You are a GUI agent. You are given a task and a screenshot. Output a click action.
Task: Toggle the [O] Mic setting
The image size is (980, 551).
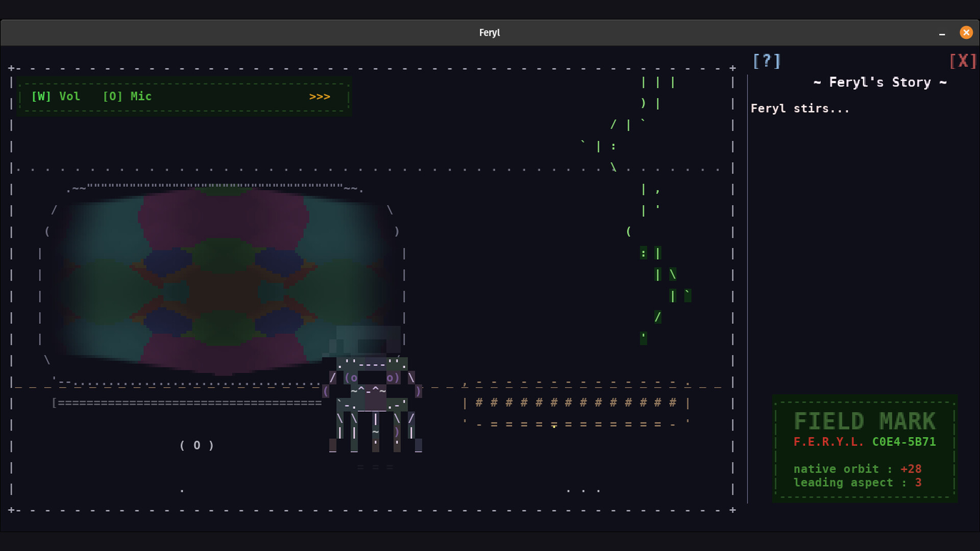(127, 96)
